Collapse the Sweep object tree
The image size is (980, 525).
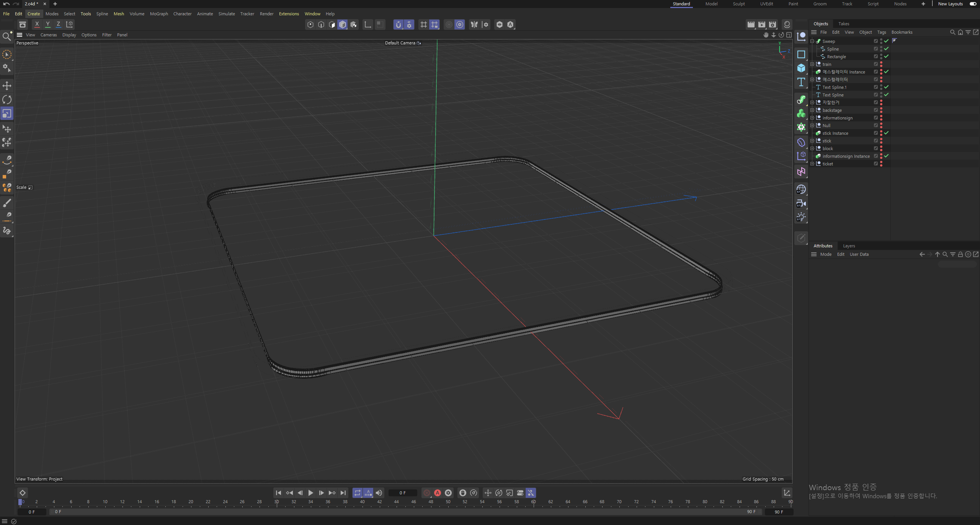pyautogui.click(x=812, y=41)
